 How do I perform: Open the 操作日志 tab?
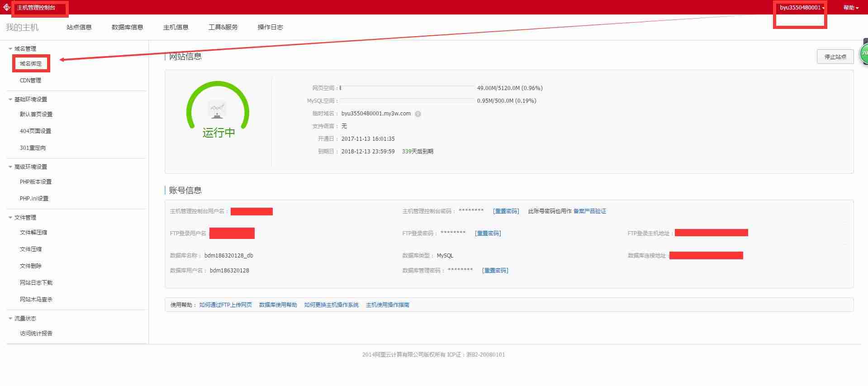[270, 27]
